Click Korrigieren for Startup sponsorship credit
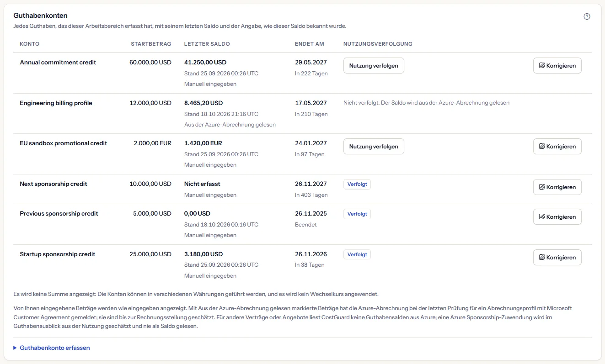605x364 pixels. click(557, 257)
